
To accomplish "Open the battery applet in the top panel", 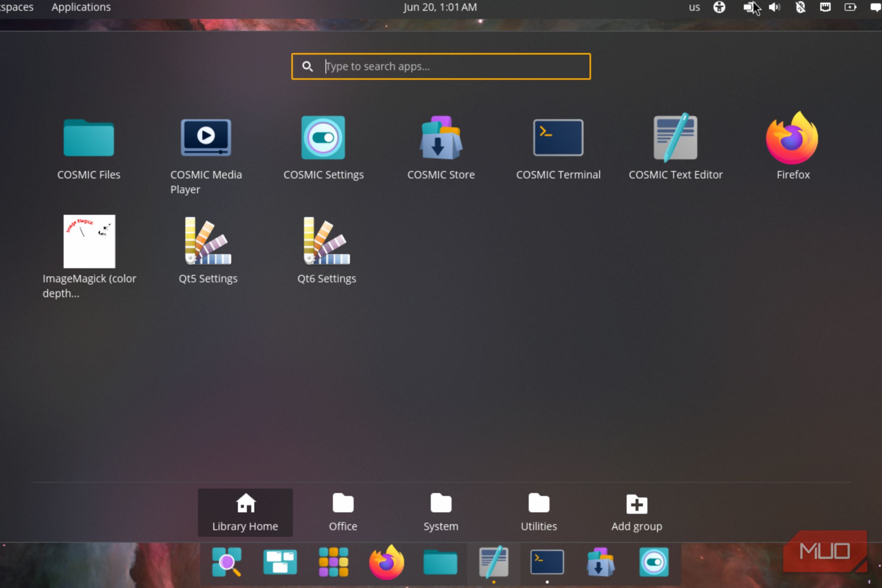I will (850, 7).
